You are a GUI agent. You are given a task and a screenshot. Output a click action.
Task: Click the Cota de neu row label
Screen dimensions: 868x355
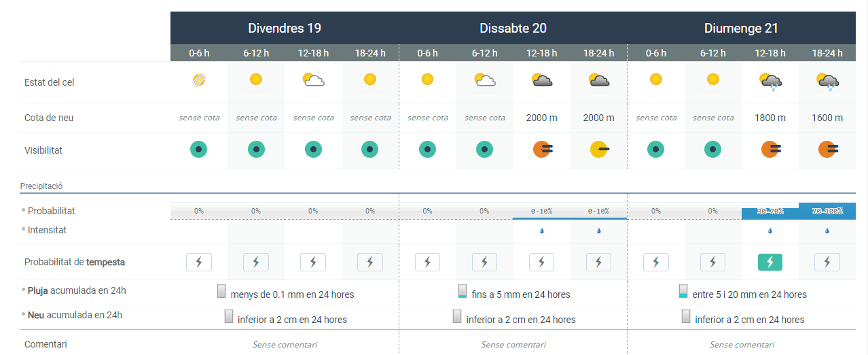[49, 118]
